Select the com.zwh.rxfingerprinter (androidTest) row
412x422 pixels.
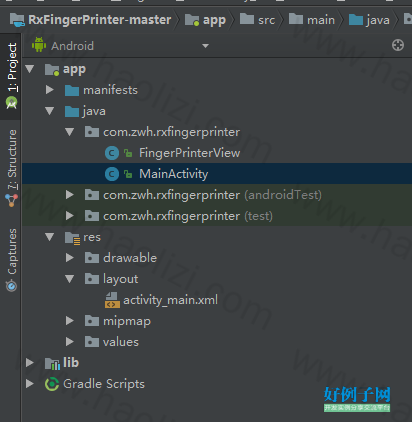[217, 195]
